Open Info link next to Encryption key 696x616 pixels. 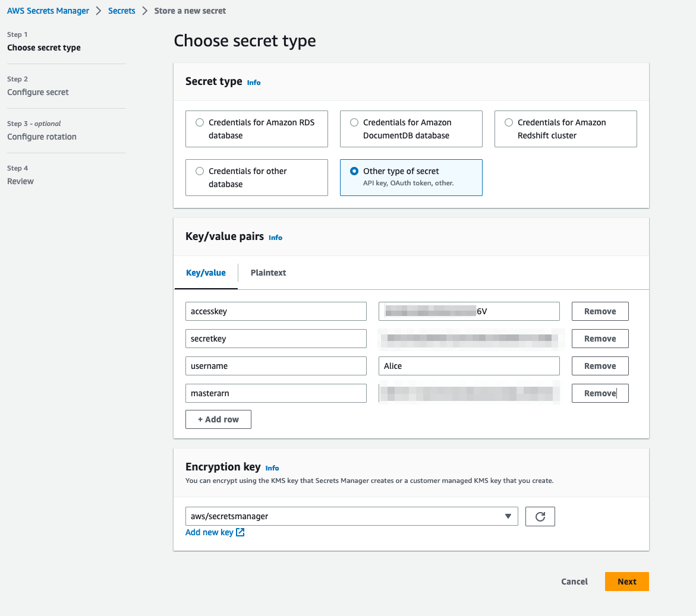point(272,468)
